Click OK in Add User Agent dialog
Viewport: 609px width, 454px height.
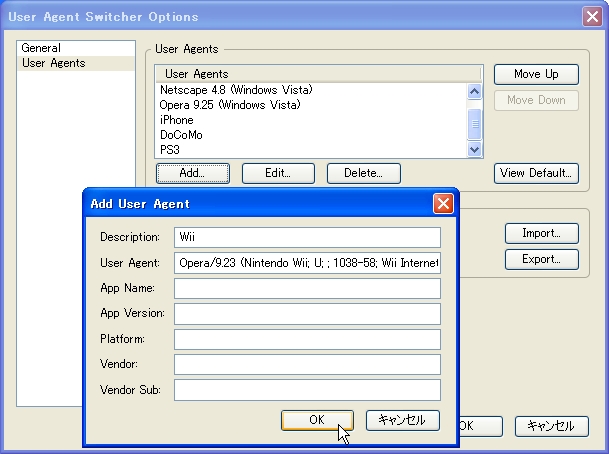point(317,420)
